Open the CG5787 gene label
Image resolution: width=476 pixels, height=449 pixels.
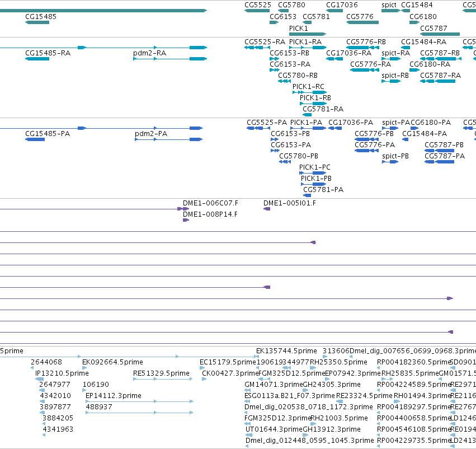[x=433, y=28]
